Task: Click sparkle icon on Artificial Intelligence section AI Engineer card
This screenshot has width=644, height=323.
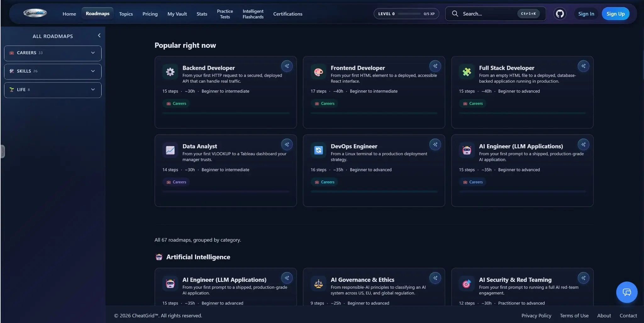Action: (x=287, y=278)
